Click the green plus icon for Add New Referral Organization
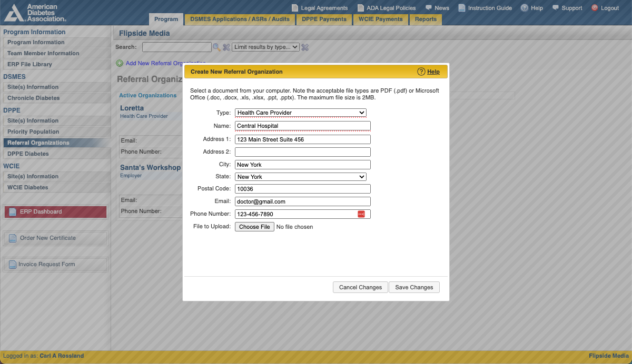Viewport: 632px width, 364px height. (x=120, y=63)
